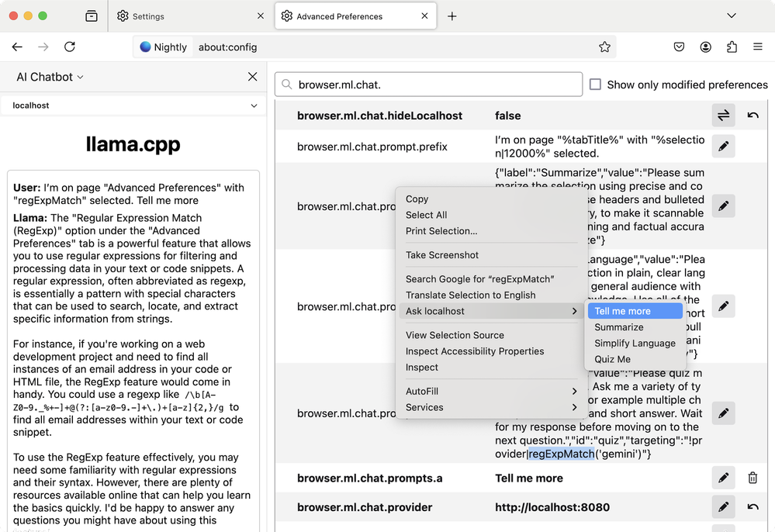
Task: Expand the Ask localhost submenu
Action: (x=492, y=311)
